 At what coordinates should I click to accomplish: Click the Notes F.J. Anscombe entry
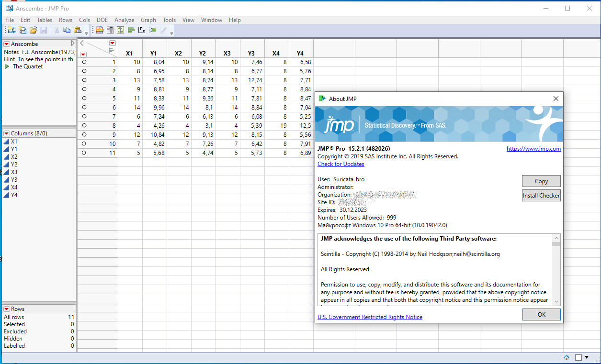click(x=39, y=52)
